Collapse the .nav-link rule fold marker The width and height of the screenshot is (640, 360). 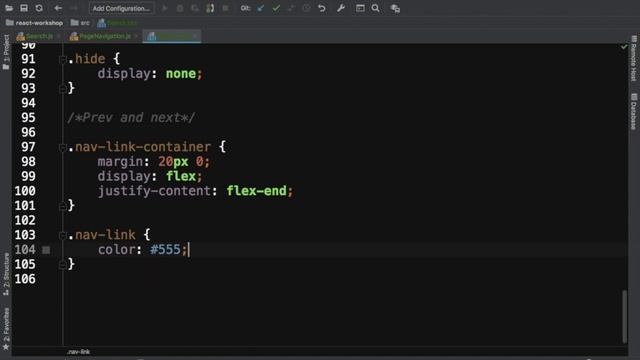click(x=62, y=236)
